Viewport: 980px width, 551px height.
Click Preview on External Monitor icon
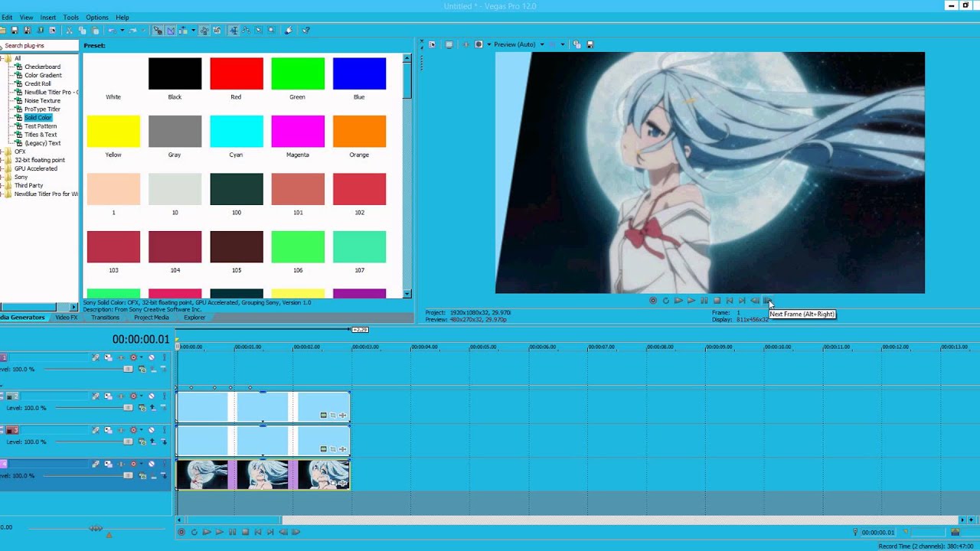[449, 44]
